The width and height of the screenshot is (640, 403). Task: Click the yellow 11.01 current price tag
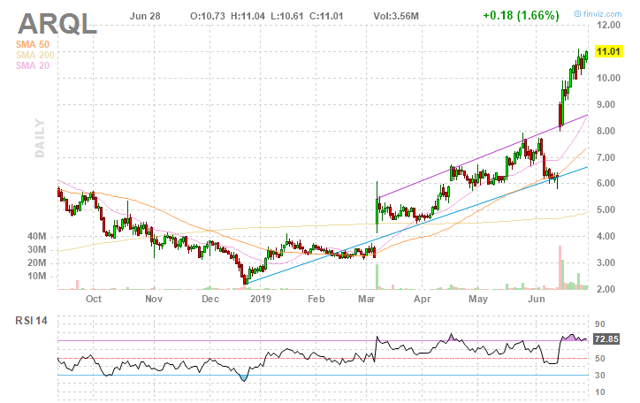click(x=609, y=51)
